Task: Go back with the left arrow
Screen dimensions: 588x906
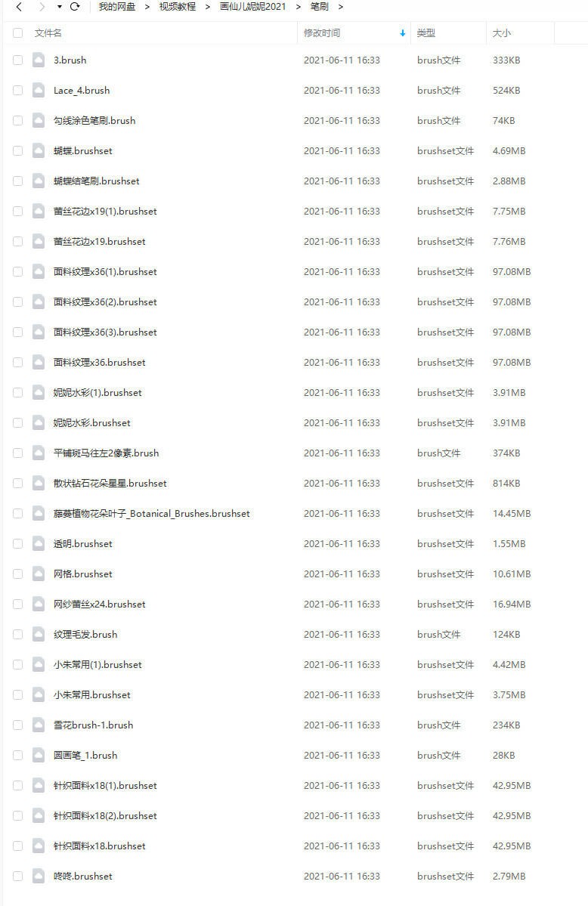Action: (x=19, y=7)
